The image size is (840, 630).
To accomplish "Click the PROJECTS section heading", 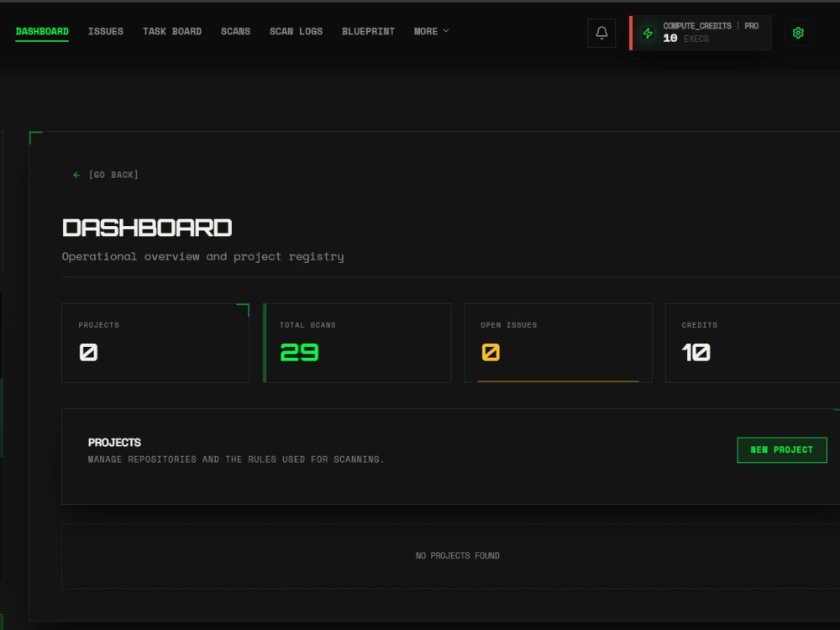I will pos(114,443).
